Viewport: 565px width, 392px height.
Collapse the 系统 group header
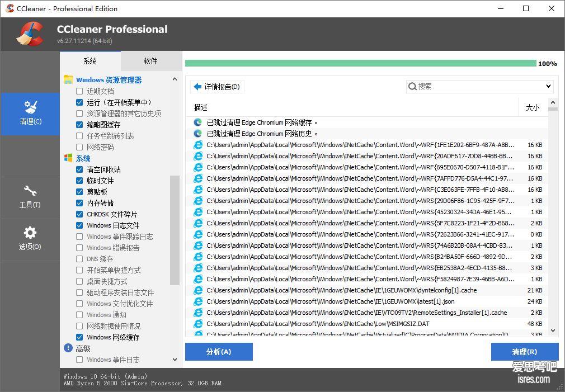tap(83, 158)
